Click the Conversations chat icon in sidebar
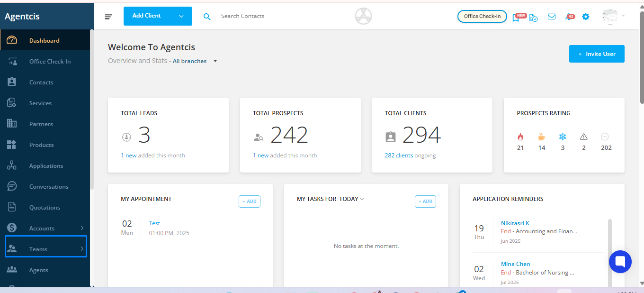This screenshot has width=644, height=293. point(12,186)
